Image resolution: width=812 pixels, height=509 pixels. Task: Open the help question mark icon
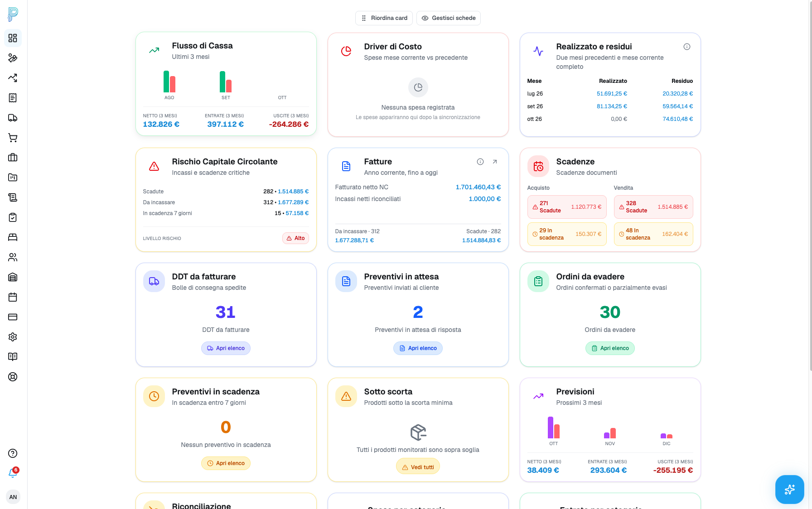(x=13, y=453)
